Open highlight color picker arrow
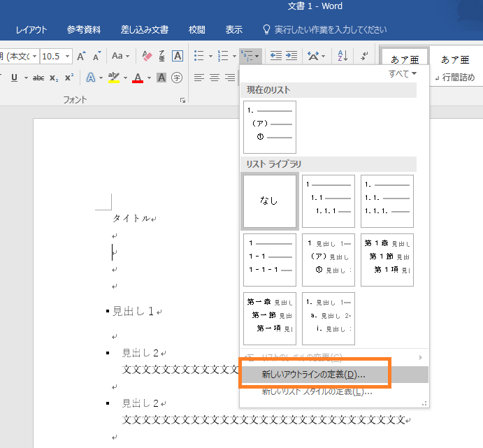The width and height of the screenshot is (483, 448). point(125,78)
